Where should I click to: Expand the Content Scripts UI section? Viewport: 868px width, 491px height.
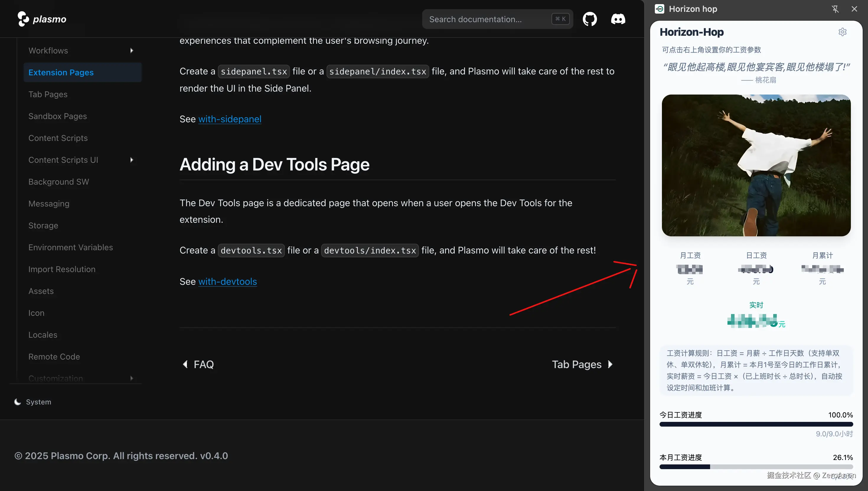tap(131, 160)
